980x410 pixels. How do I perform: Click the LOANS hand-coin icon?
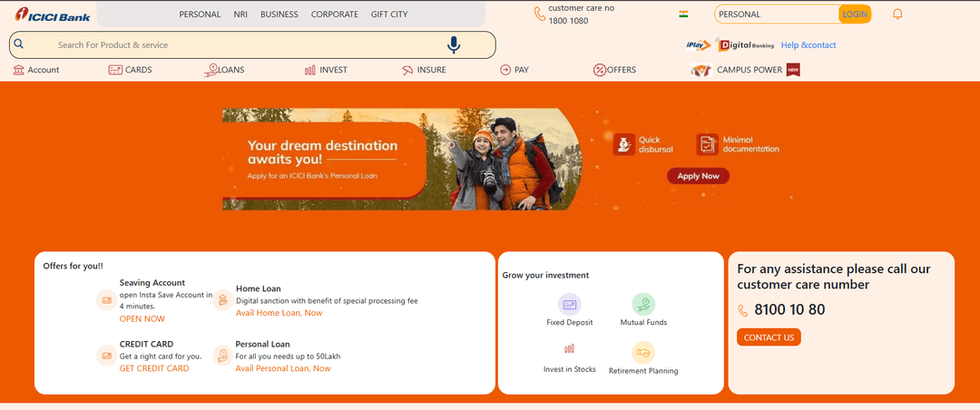pos(211,70)
